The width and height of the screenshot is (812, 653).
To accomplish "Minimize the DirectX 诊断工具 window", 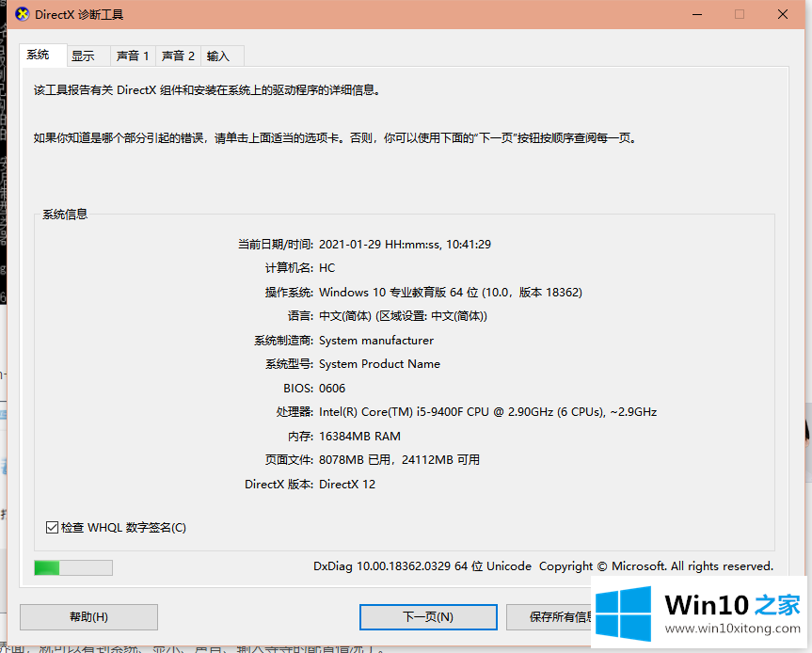I will [x=697, y=14].
